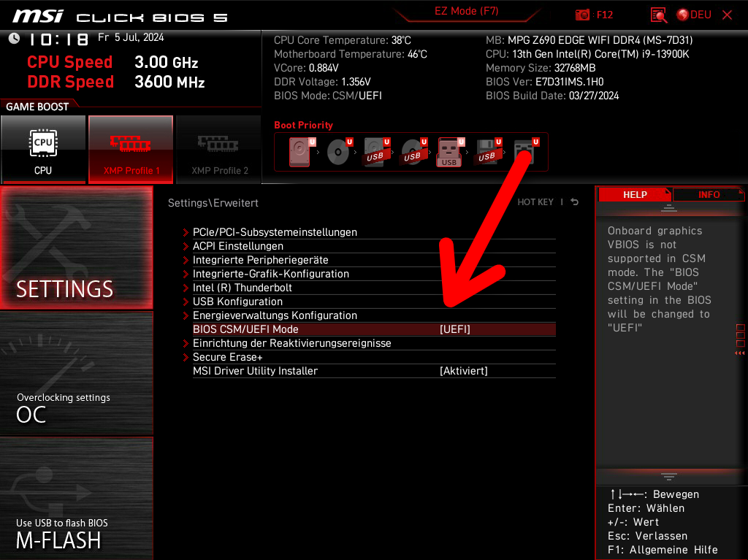Viewport: 748px width, 560px height.
Task: Select MSI Driver Utility Installer row
Action: 374,371
